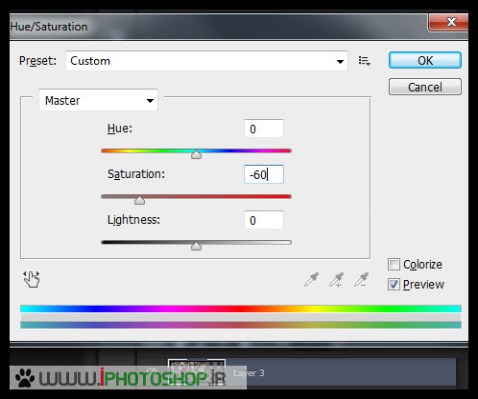This screenshot has height=399, width=478.
Task: Click the Hue slider handle
Action: tap(196, 154)
